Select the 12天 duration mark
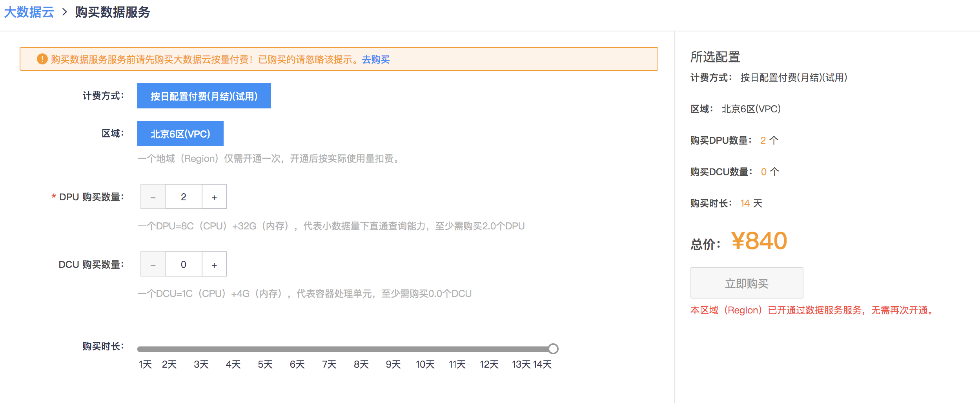 click(x=489, y=365)
